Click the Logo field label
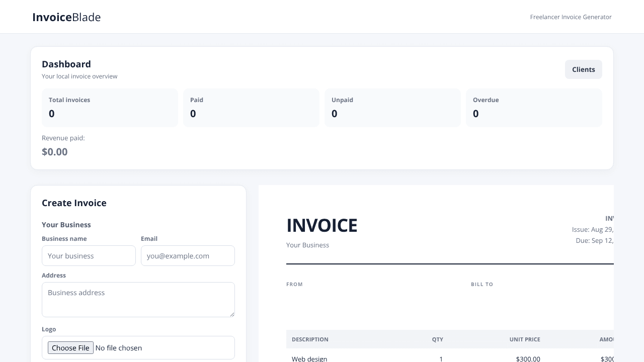This screenshot has height=362, width=644. 49,329
